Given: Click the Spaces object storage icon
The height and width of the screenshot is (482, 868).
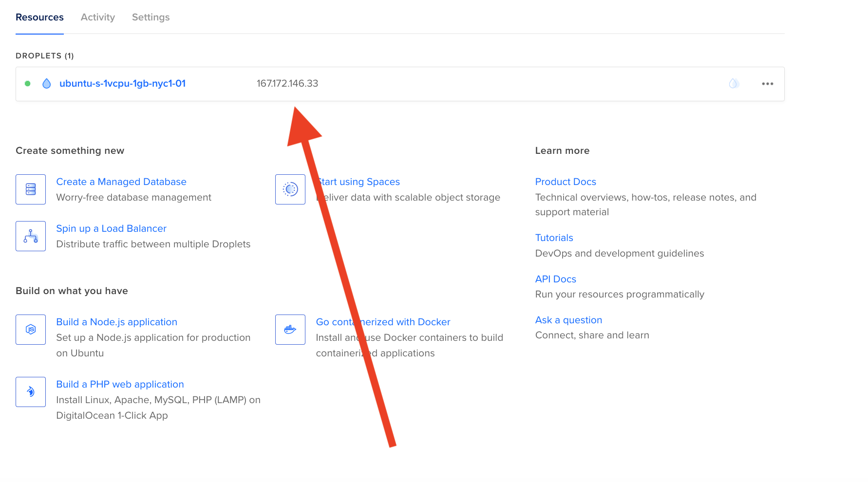Looking at the screenshot, I should point(290,189).
